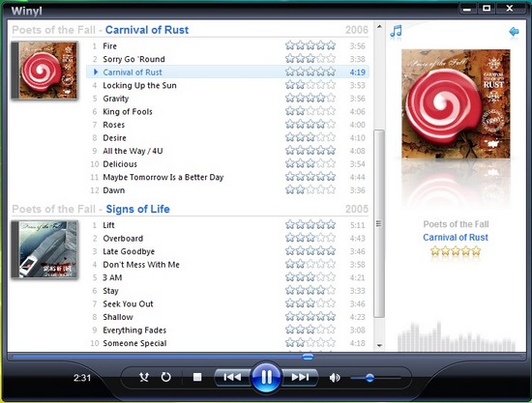This screenshot has width=532, height=403.
Task: Rate Gravity with the fifth star
Action: click(331, 99)
